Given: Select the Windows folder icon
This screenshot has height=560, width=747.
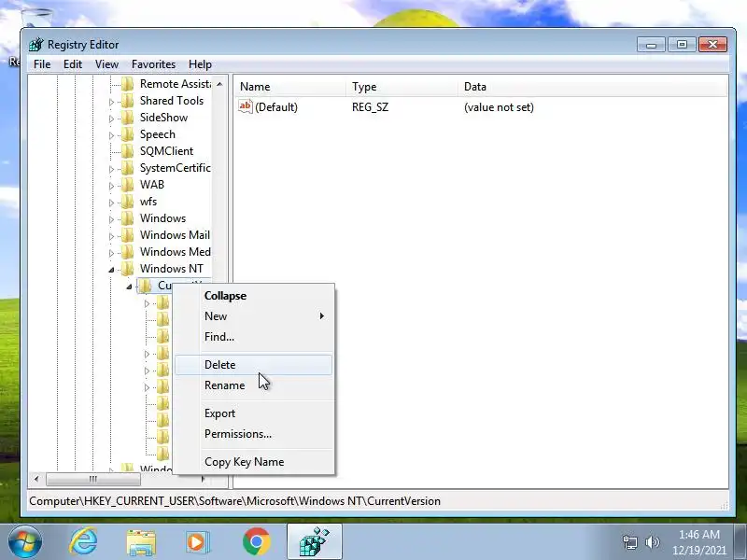Looking at the screenshot, I should click(x=127, y=218).
